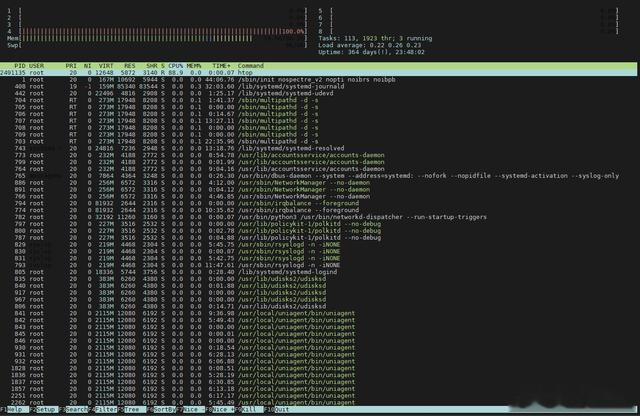Sort by the TIME+ column header
Viewport: 640px width, 416px height.
coord(221,66)
